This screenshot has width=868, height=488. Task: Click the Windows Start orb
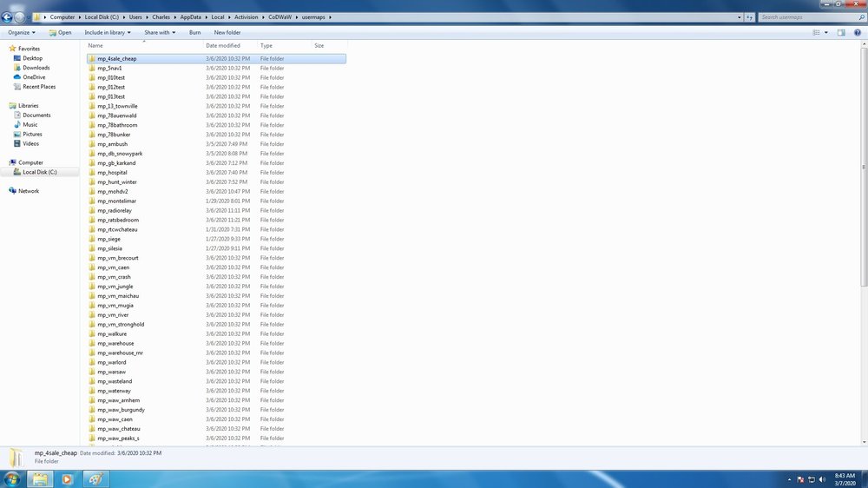(13, 478)
